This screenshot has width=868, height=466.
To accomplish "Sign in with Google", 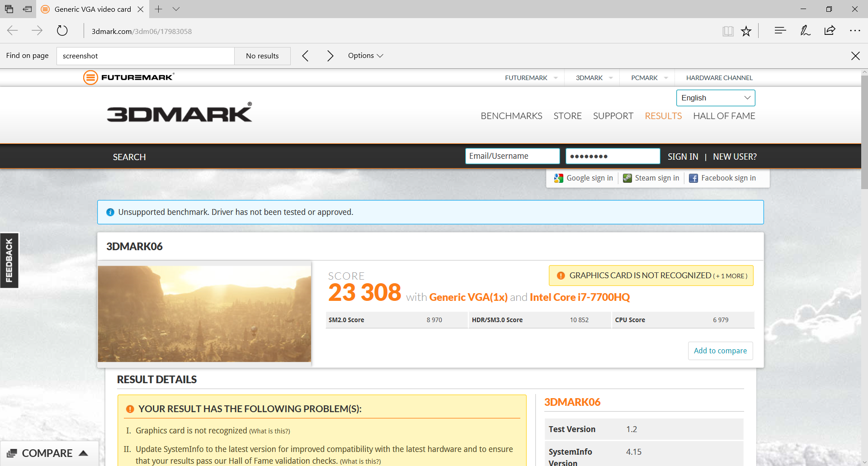I will (584, 178).
